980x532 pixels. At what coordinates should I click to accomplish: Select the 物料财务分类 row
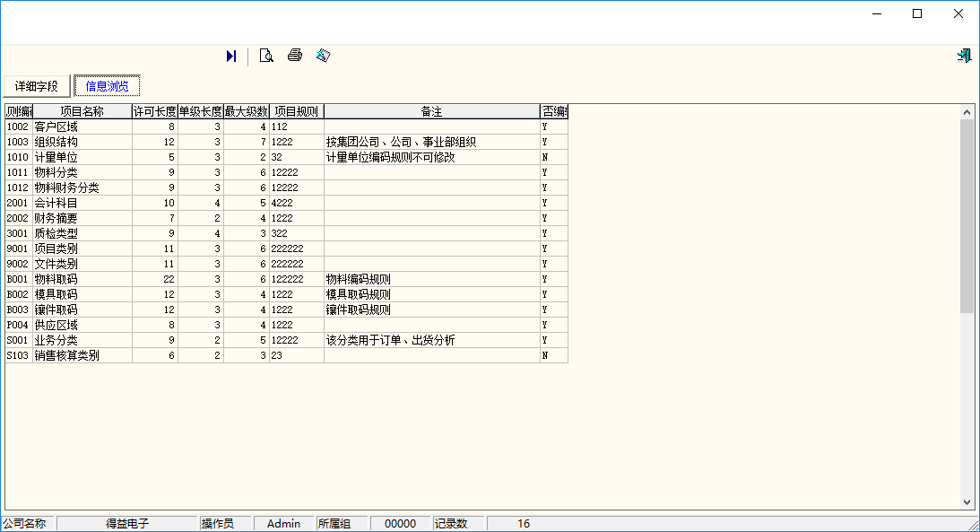pos(286,188)
